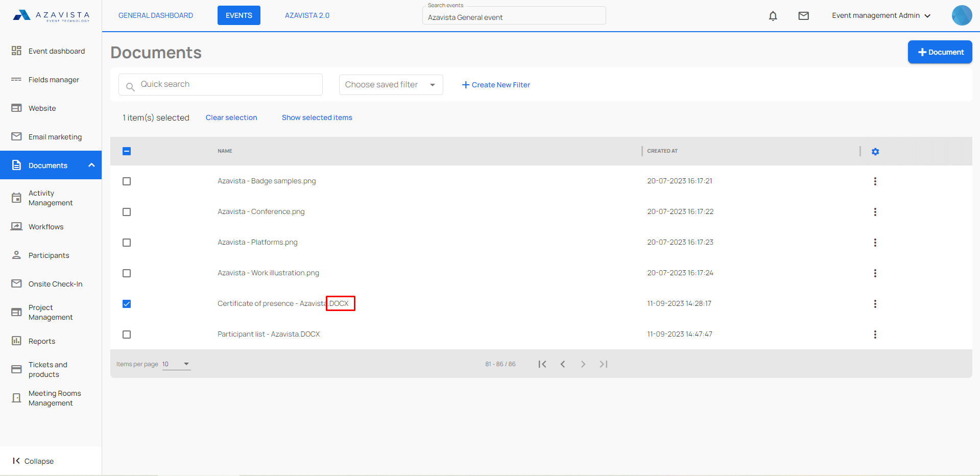Image resolution: width=980 pixels, height=476 pixels.
Task: Open actions menu for Platforms.png
Action: point(875,243)
